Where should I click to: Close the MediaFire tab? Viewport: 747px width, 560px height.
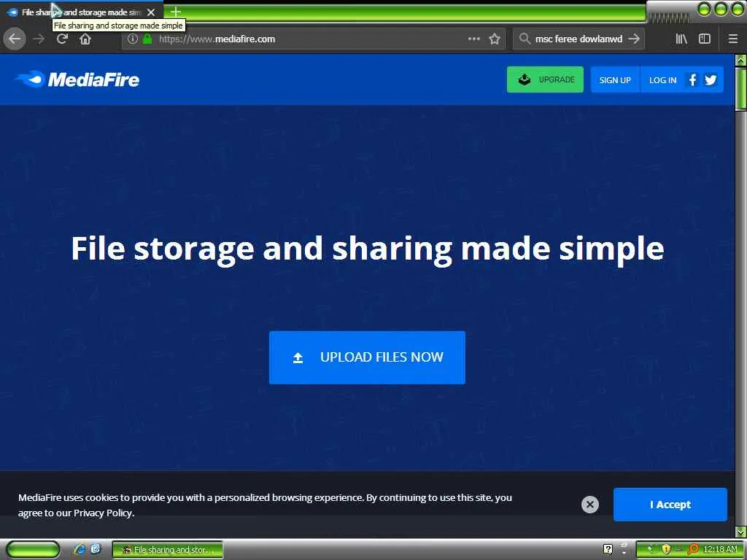click(x=151, y=12)
